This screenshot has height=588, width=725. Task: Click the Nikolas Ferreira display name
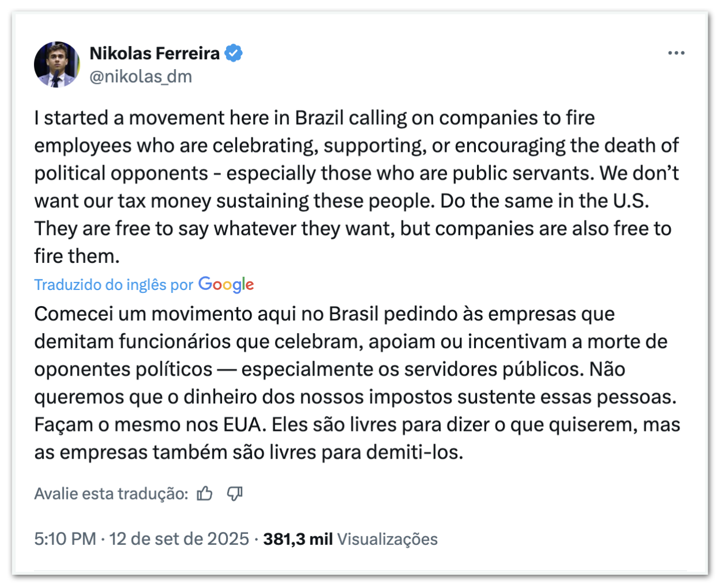pyautogui.click(x=155, y=53)
